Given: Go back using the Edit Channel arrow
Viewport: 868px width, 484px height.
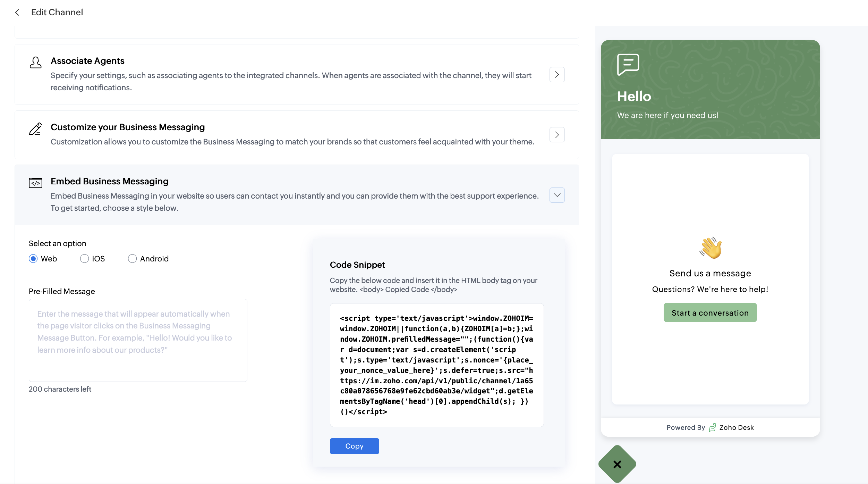Looking at the screenshot, I should (17, 12).
